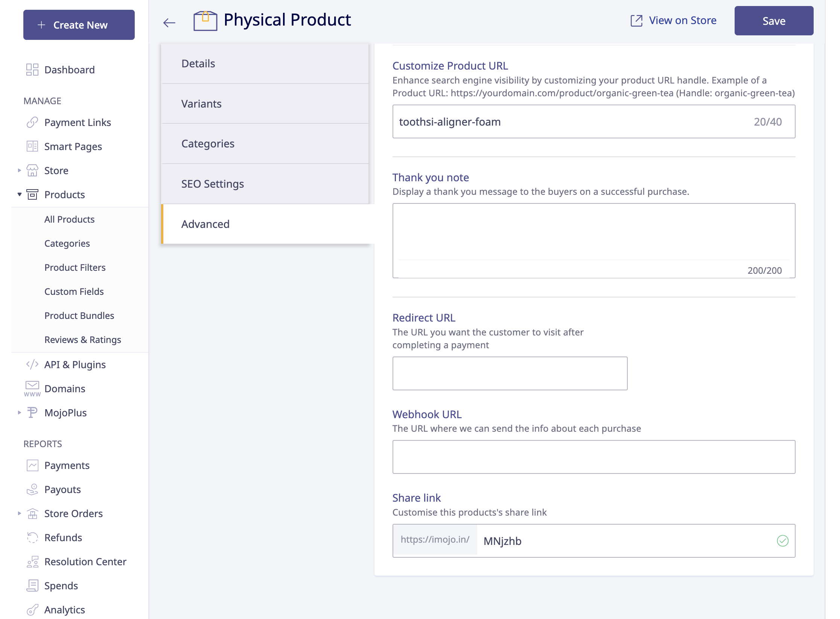Click the Webhook URL input field
The height and width of the screenshot is (619, 840).
[594, 457]
